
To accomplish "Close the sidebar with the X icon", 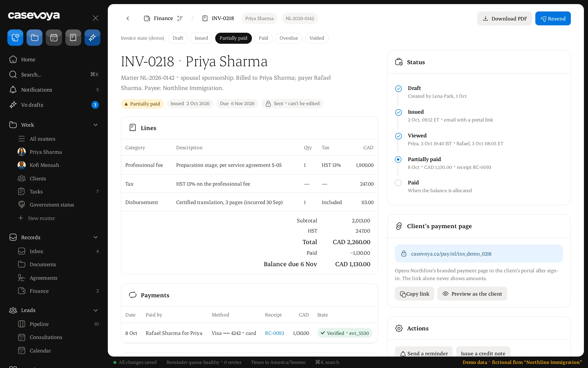I will click(96, 18).
